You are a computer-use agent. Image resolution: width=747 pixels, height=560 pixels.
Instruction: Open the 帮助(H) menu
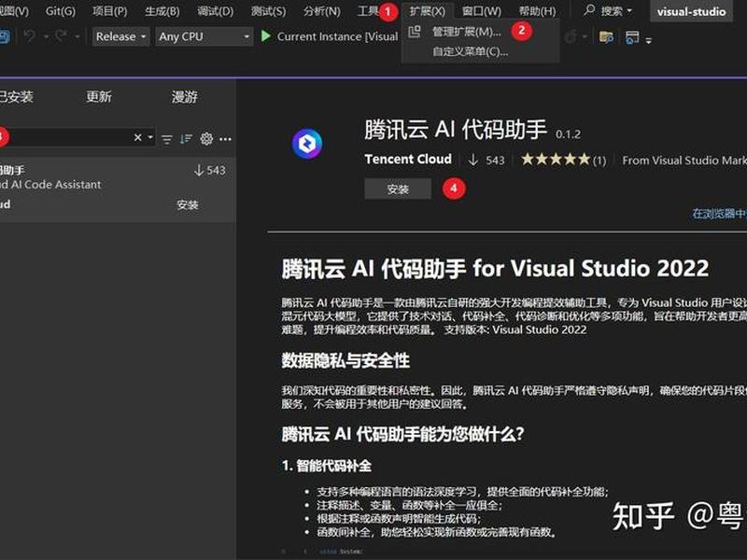coord(537,11)
